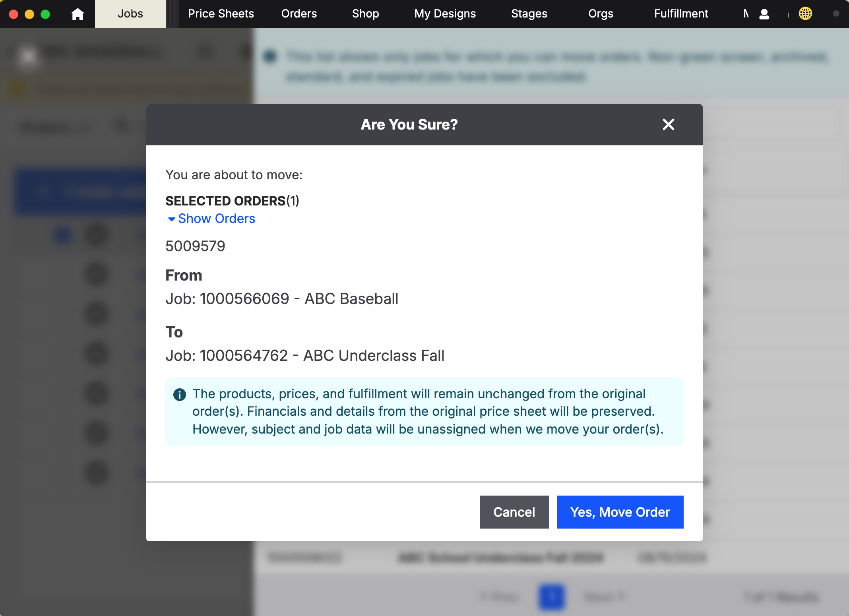Click the vertical divider handle beside Jobs tab
This screenshot has width=849, height=616.
pyautogui.click(x=172, y=14)
